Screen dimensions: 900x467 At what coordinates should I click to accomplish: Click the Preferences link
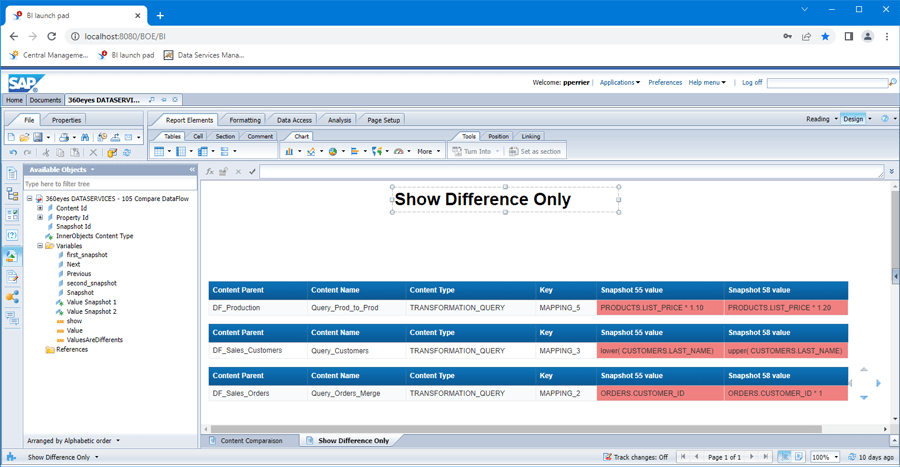pyautogui.click(x=665, y=83)
